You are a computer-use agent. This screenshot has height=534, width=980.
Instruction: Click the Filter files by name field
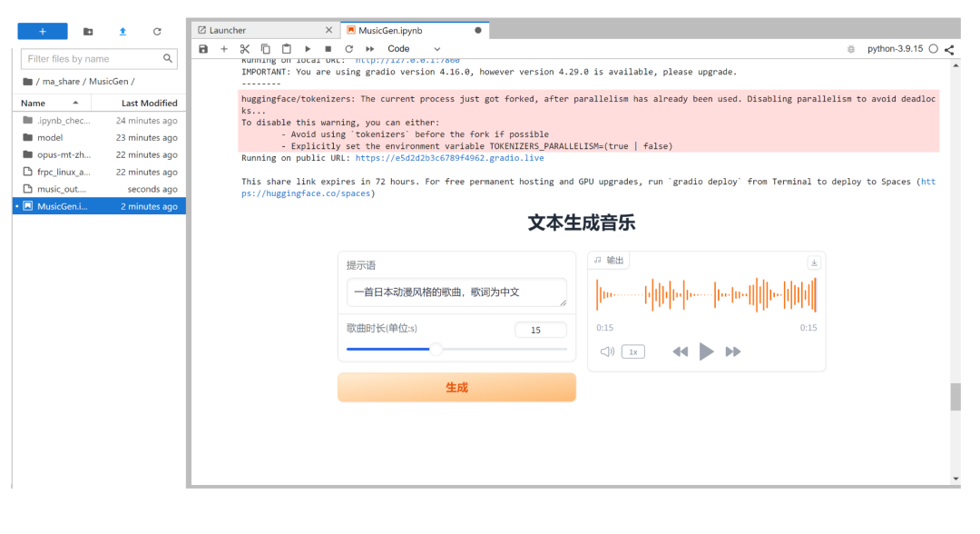(x=99, y=59)
